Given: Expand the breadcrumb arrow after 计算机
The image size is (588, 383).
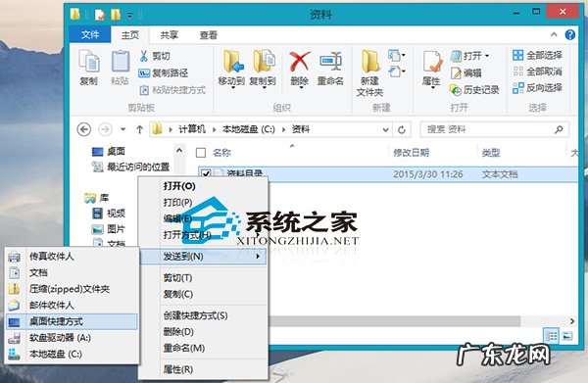Looking at the screenshot, I should coord(214,129).
